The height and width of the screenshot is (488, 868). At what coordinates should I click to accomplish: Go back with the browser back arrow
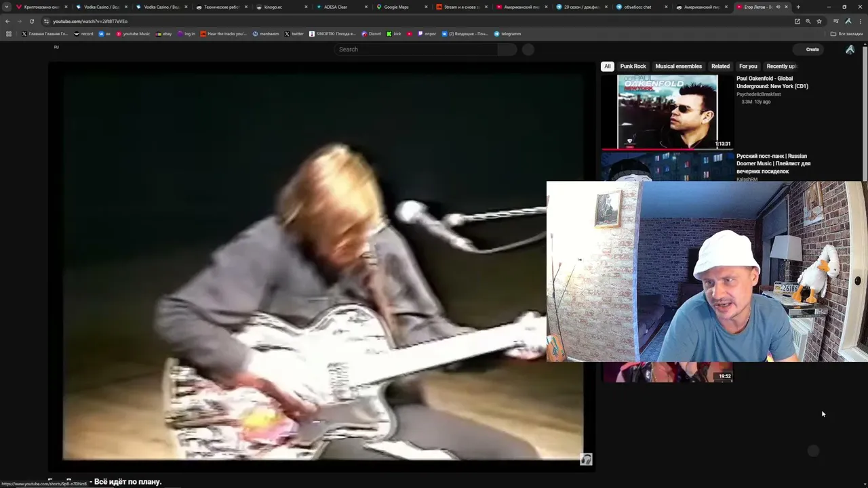(7, 21)
